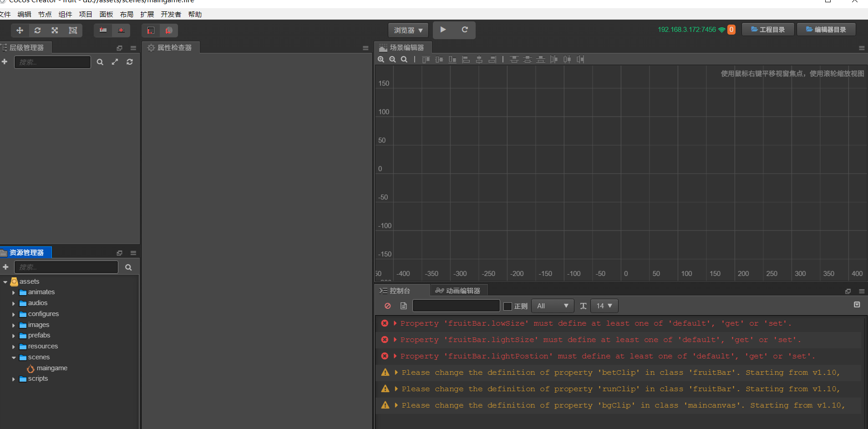Viewport: 868px width, 429px height.
Task: Reset the scene view zoom
Action: point(404,59)
